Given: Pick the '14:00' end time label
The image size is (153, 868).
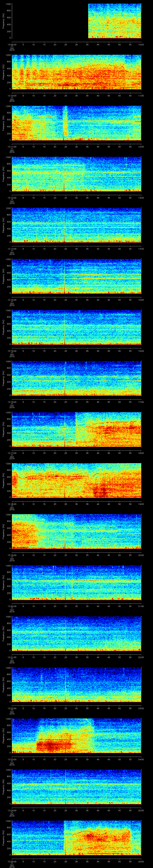Looking at the screenshot, I should tap(141, 249).
